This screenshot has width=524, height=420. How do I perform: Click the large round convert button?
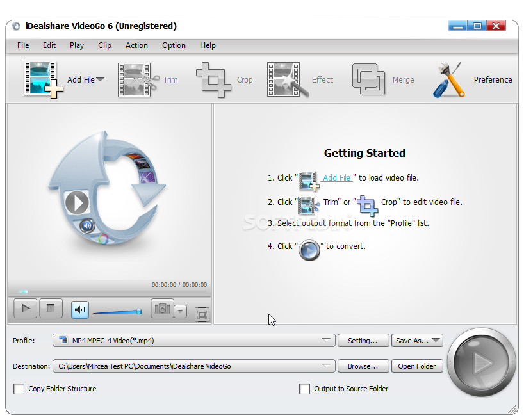481,362
